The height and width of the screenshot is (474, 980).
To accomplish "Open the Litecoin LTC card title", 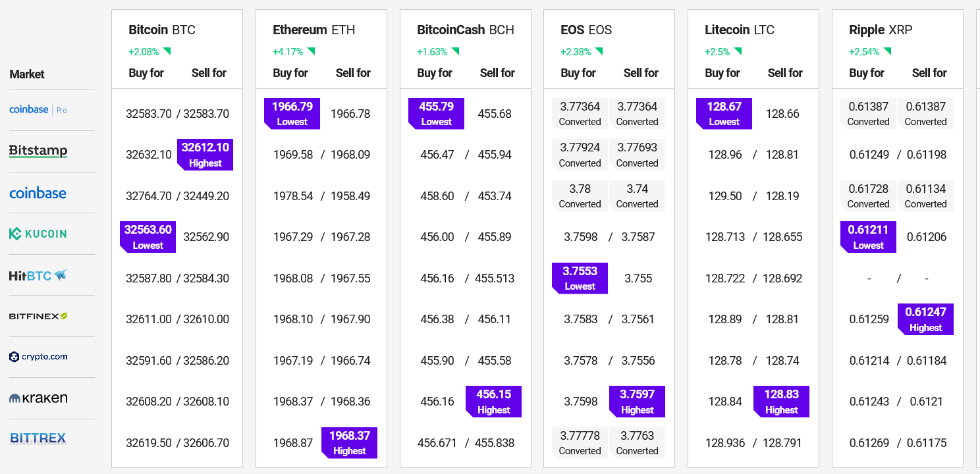I will pos(740,30).
